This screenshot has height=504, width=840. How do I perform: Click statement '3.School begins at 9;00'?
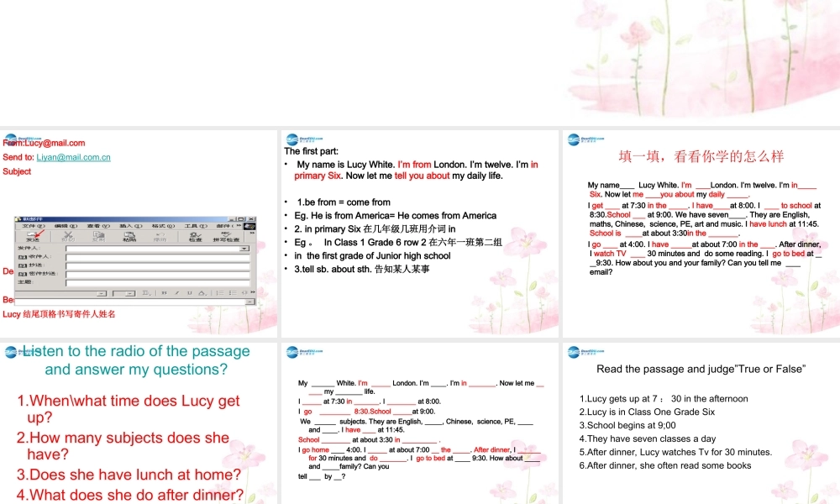coord(627,425)
